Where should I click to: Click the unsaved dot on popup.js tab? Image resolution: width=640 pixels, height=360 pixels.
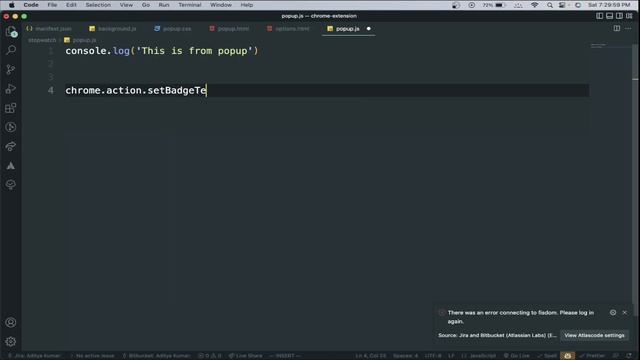point(369,29)
